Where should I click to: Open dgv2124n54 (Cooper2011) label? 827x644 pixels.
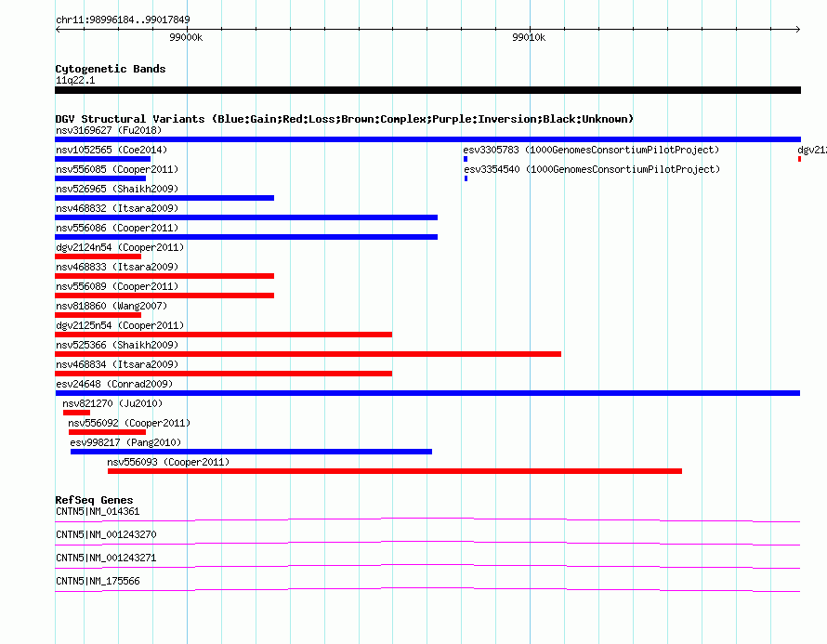pos(120,247)
